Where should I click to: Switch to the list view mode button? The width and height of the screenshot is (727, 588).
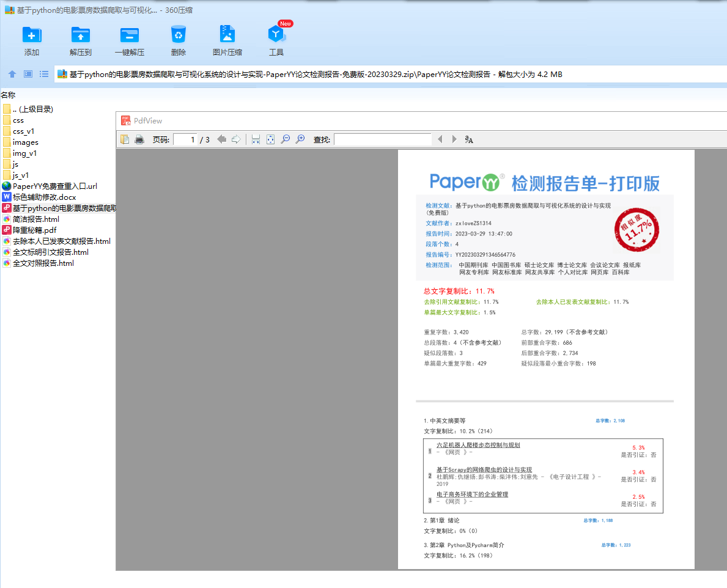pyautogui.click(x=44, y=74)
